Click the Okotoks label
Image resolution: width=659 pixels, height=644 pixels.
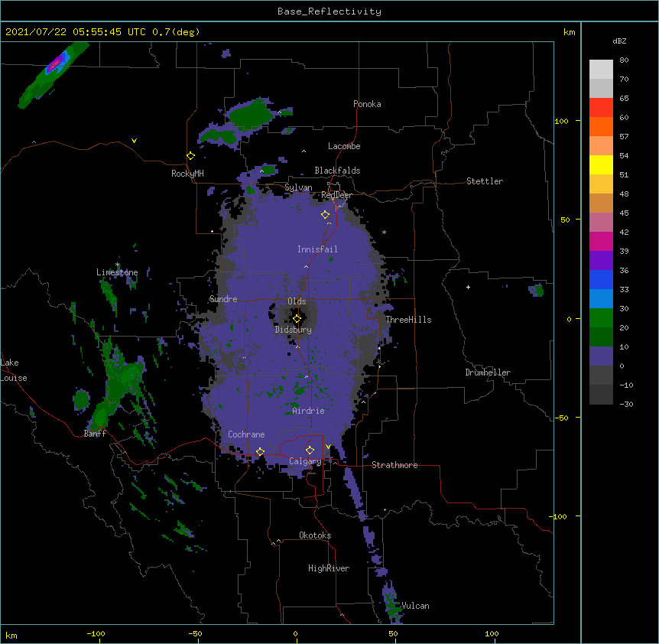(x=315, y=535)
